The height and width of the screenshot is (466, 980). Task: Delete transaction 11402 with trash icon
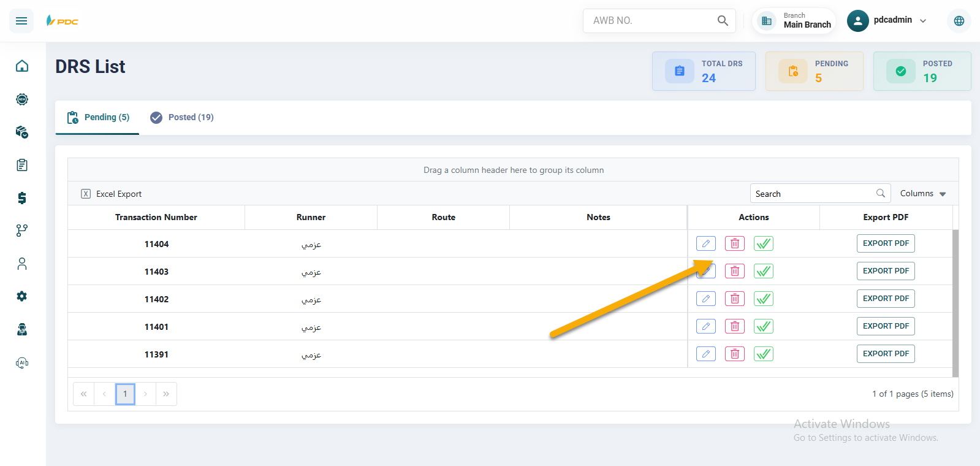point(734,299)
